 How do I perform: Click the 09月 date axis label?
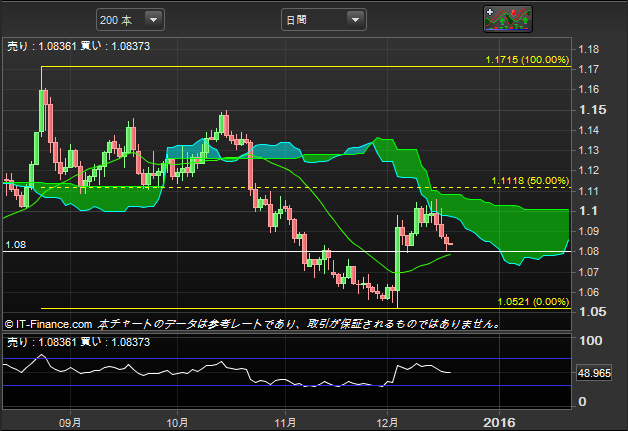point(70,423)
